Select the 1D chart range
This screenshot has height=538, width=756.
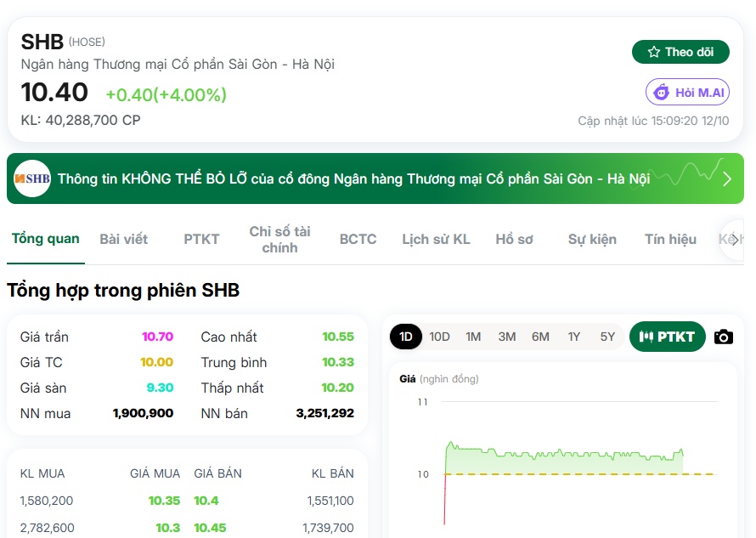pos(406,337)
